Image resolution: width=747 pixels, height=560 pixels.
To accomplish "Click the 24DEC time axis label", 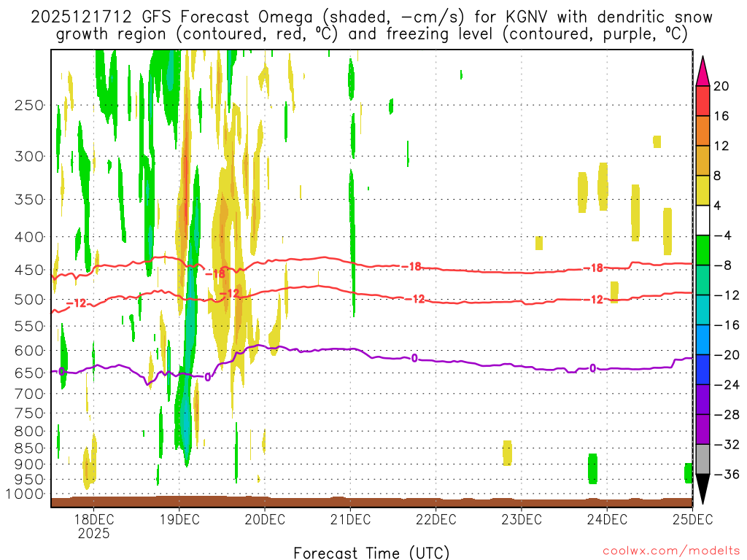I will (607, 519).
